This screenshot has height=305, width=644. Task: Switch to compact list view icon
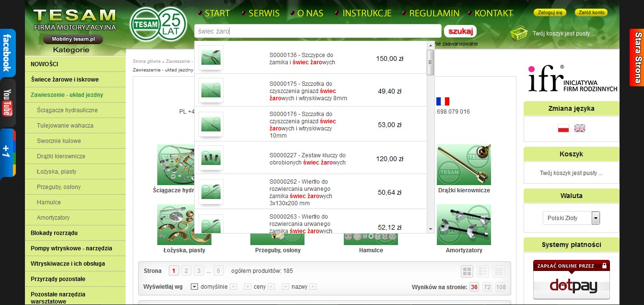[x=499, y=272]
